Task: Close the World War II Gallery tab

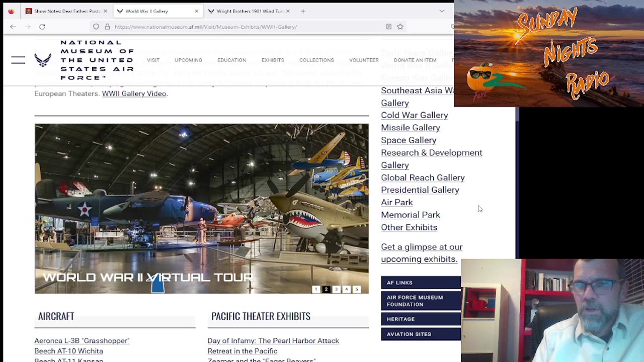Action: click(196, 11)
